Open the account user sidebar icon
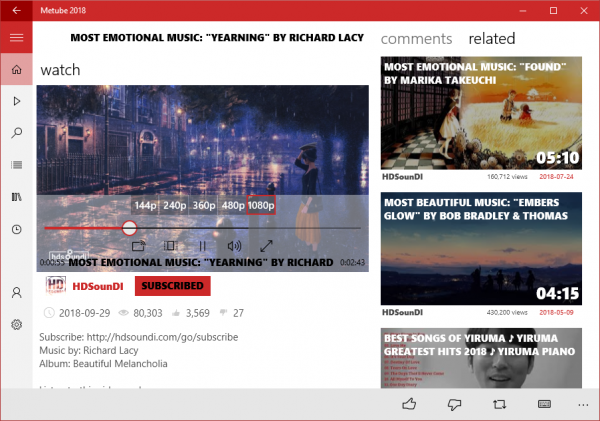Image resolution: width=600 pixels, height=421 pixels. (16, 293)
